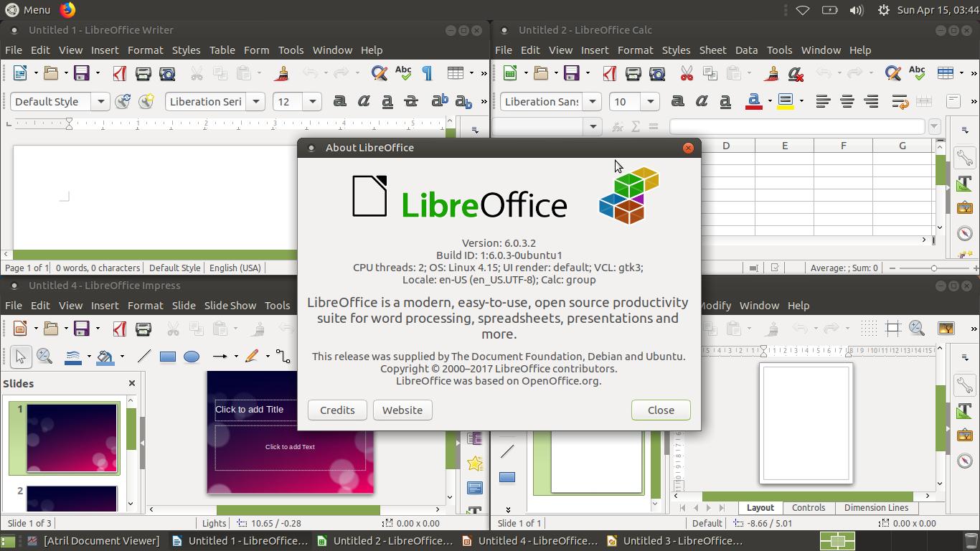
Task: Toggle formatting marks in Writer toolbar
Action: [428, 73]
